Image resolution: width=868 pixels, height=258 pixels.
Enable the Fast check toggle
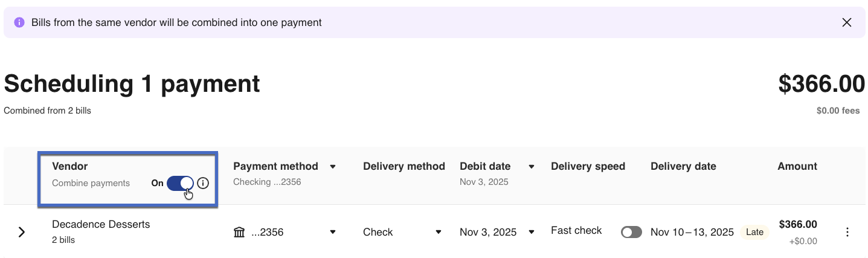pos(631,232)
